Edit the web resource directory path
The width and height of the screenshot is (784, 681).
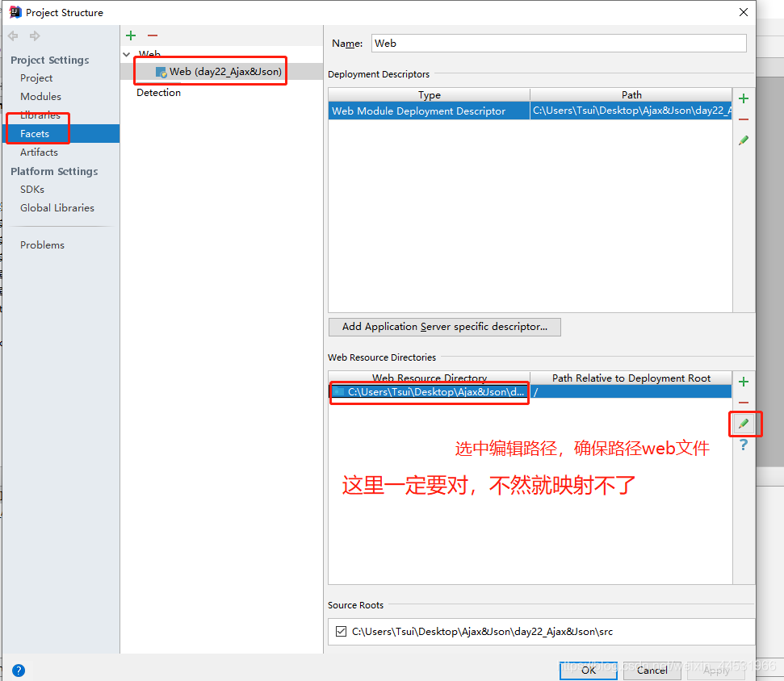pyautogui.click(x=744, y=424)
